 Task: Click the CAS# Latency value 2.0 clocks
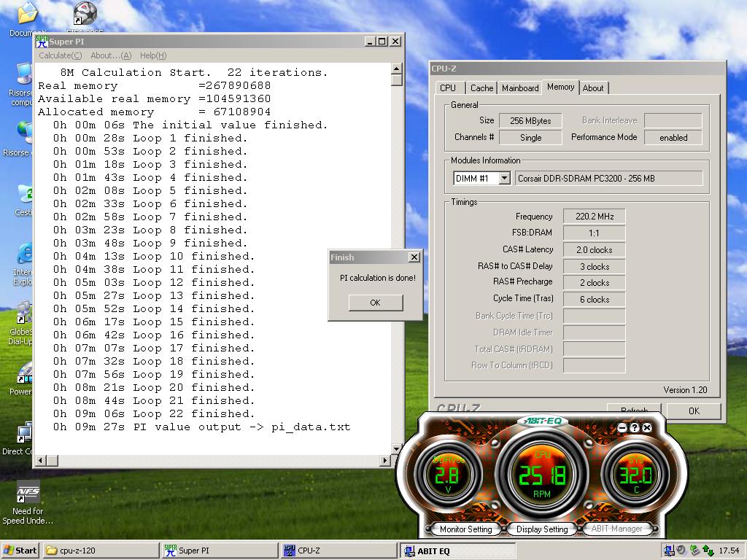coord(594,249)
